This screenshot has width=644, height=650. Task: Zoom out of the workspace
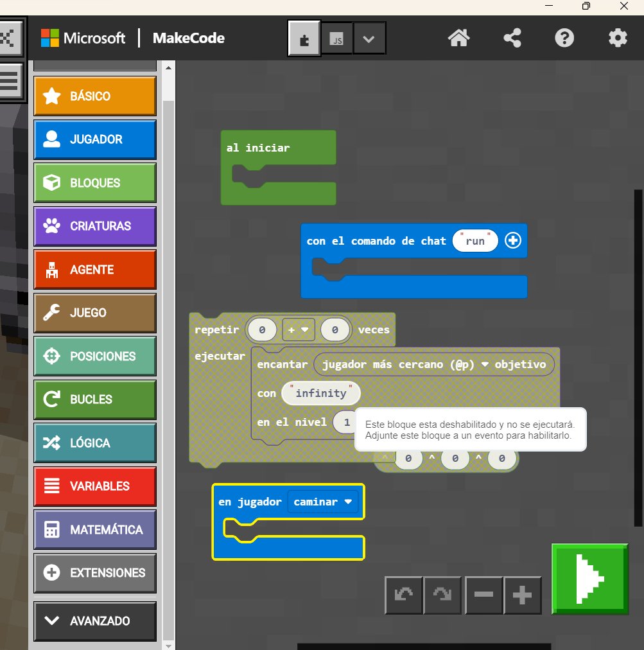(483, 595)
